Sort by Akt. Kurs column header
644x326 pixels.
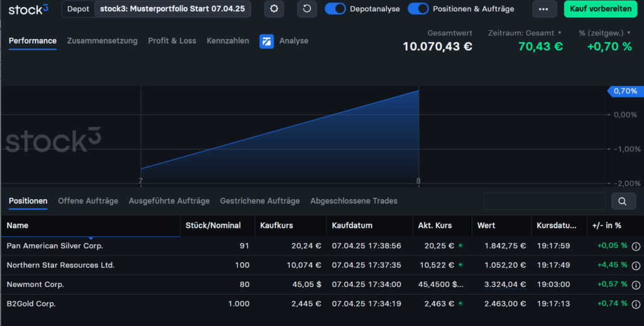point(442,225)
